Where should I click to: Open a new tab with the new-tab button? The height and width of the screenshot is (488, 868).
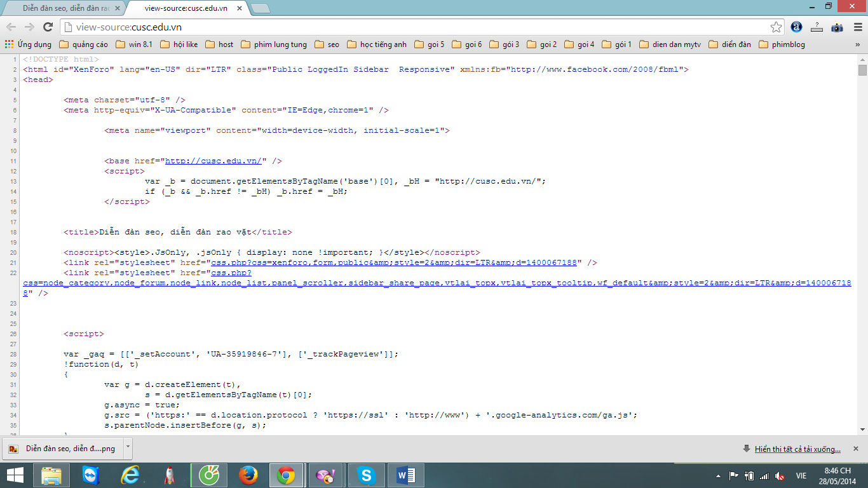tap(260, 8)
